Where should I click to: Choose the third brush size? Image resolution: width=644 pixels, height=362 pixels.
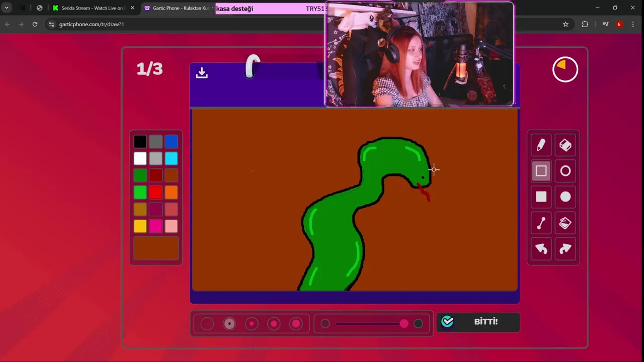tap(252, 324)
